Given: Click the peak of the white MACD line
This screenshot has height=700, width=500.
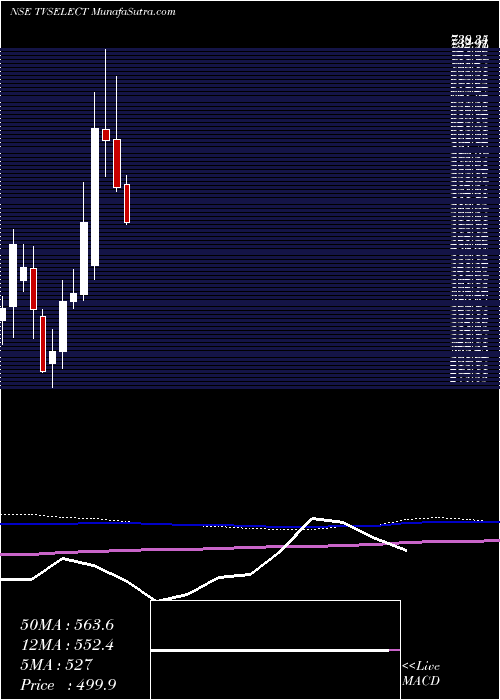Looking at the screenshot, I should coord(313,518).
